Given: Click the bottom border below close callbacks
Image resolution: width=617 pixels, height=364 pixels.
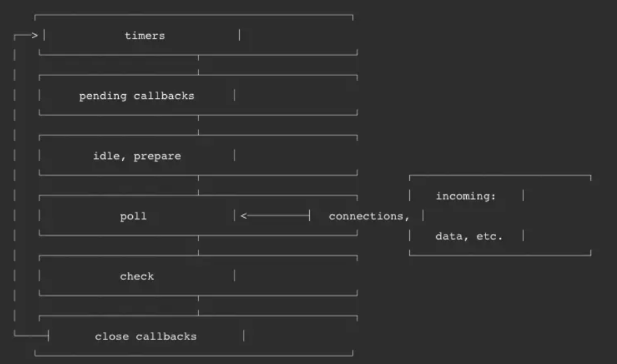Looking at the screenshot, I should tap(194, 354).
